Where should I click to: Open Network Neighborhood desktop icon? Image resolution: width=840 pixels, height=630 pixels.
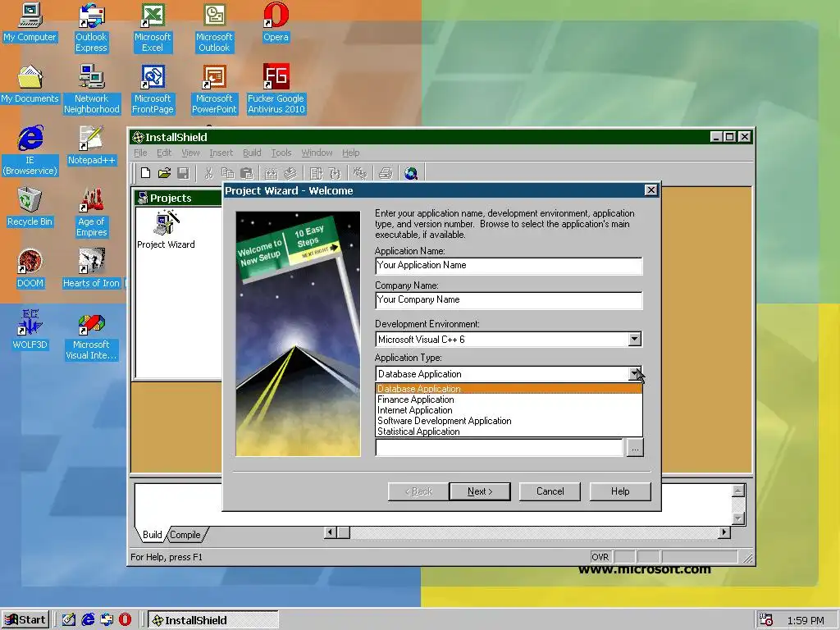point(92,89)
